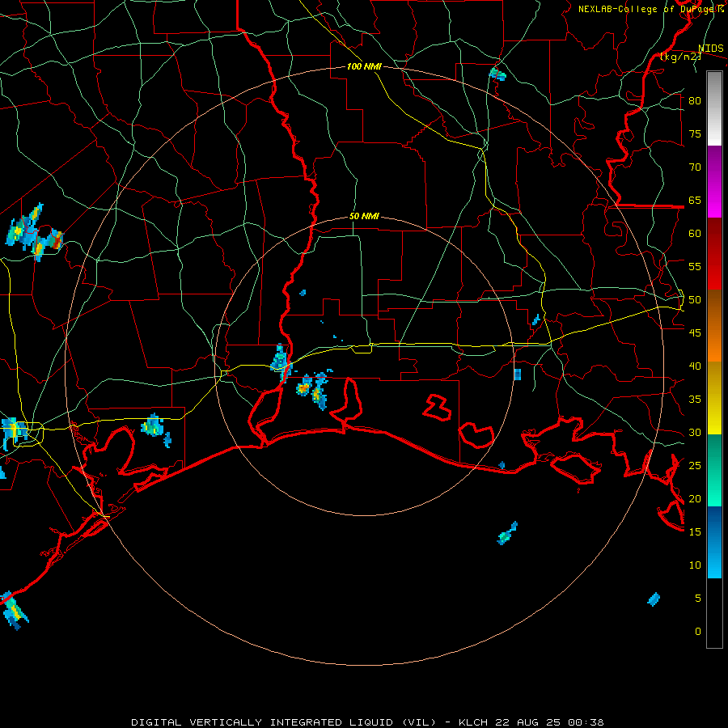Click the 45 value on the color scale
Viewport: 728px width, 728px height.
coord(695,333)
